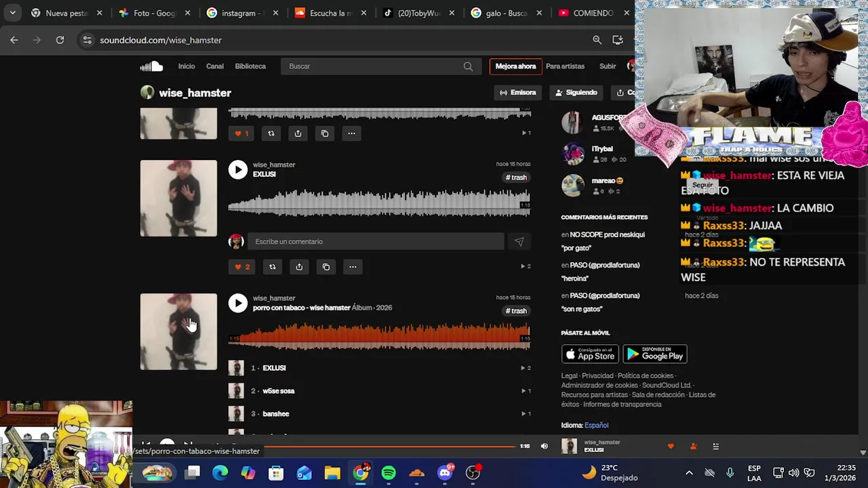Click the #trash tag on the album
This screenshot has width=868, height=488.
pyautogui.click(x=516, y=311)
